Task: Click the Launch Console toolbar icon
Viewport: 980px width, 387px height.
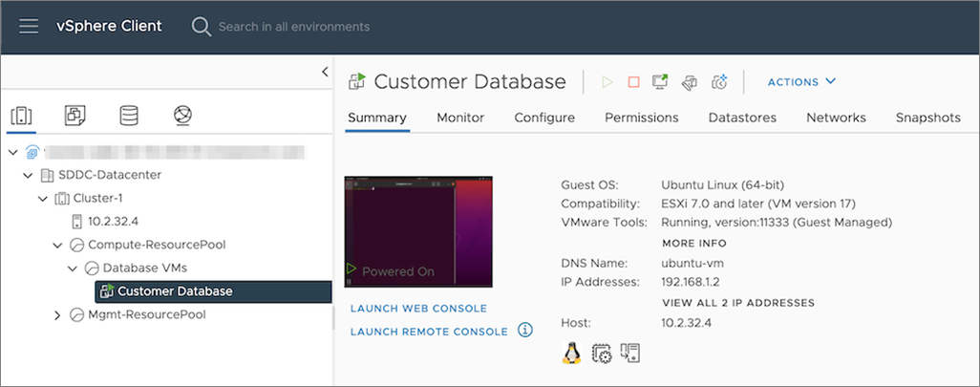Action: [x=660, y=82]
